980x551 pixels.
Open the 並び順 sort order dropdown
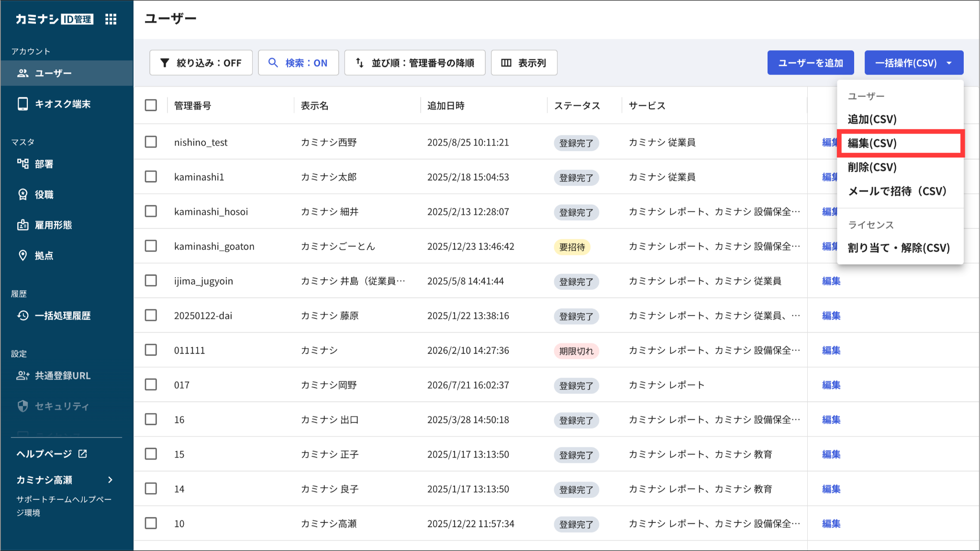415,63
